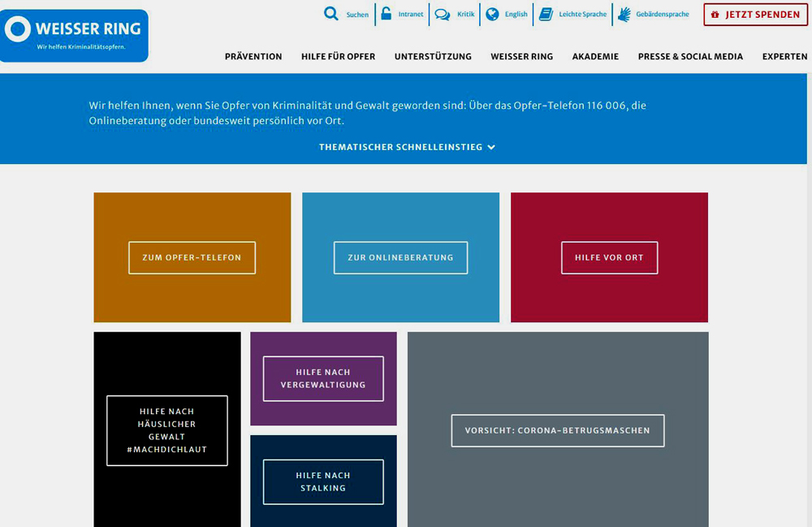The image size is (812, 527).
Task: Open the Unterstützung menu item
Action: 433,57
